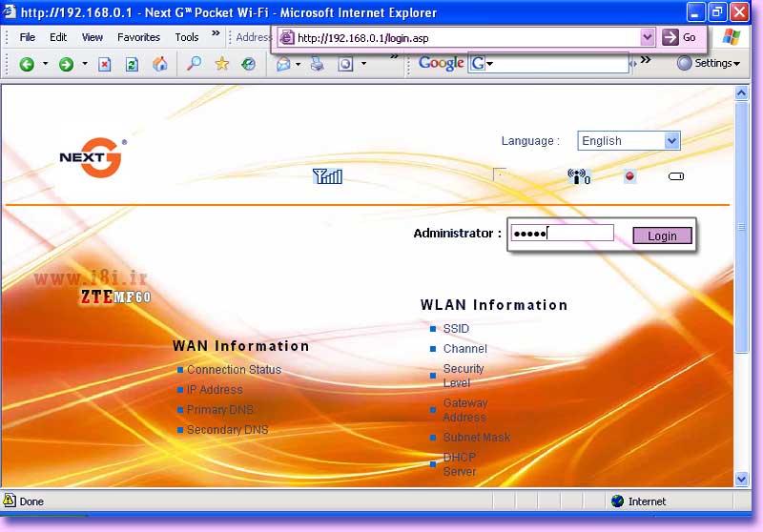Click the Subnet Mask item
The width and height of the screenshot is (763, 532).
point(476,438)
